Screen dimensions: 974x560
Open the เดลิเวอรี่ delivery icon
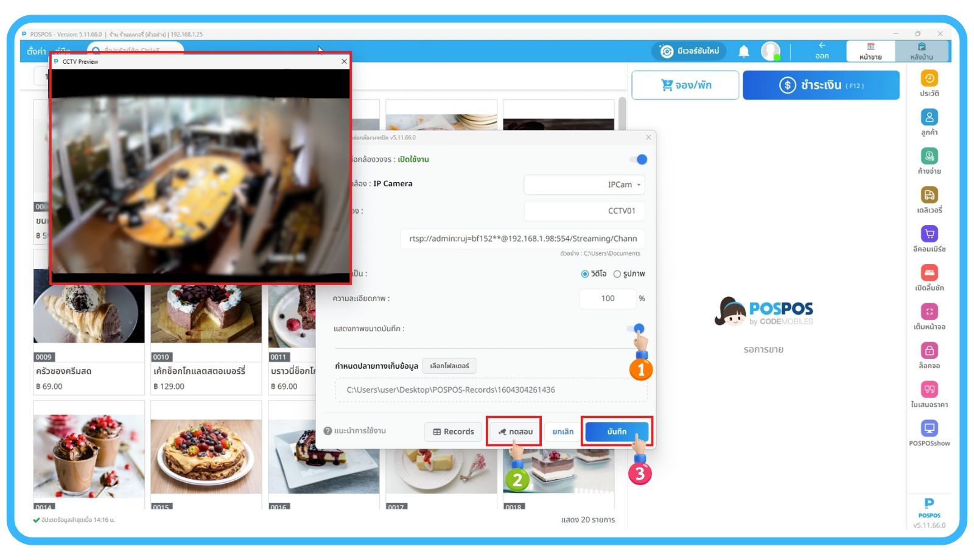(929, 195)
